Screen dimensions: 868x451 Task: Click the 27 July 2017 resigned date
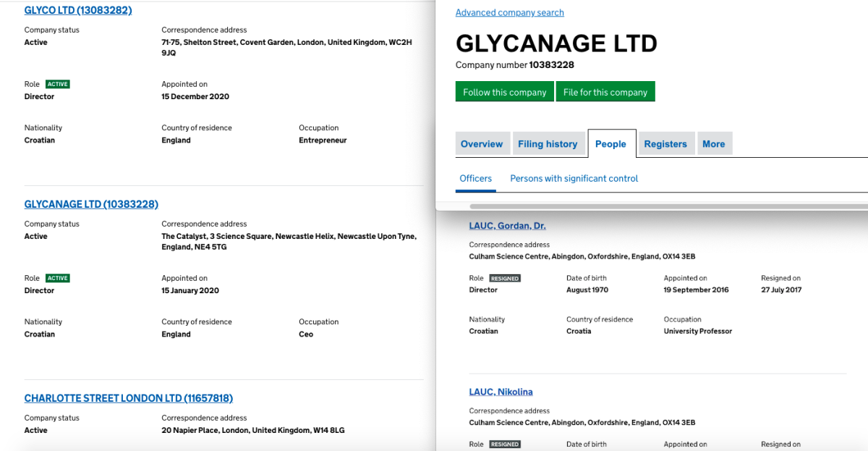pyautogui.click(x=781, y=290)
